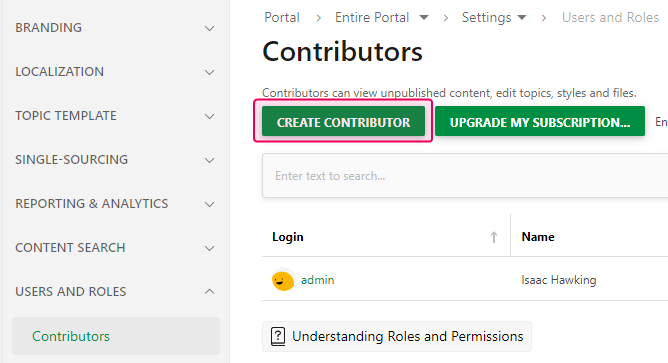The image size is (668, 363).
Task: Open the Entire Portal breadcrumb dropdown arrow
Action: [x=423, y=17]
